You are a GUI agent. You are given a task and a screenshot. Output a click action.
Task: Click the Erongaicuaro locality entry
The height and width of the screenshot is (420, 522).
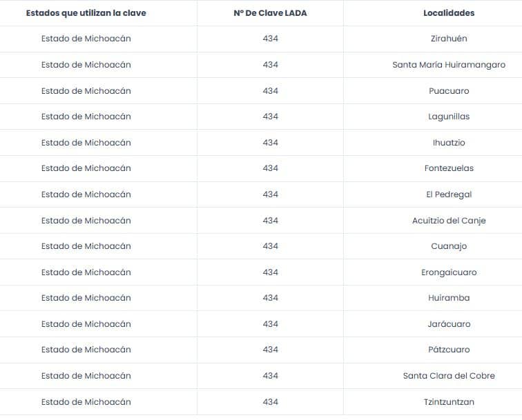coord(449,272)
